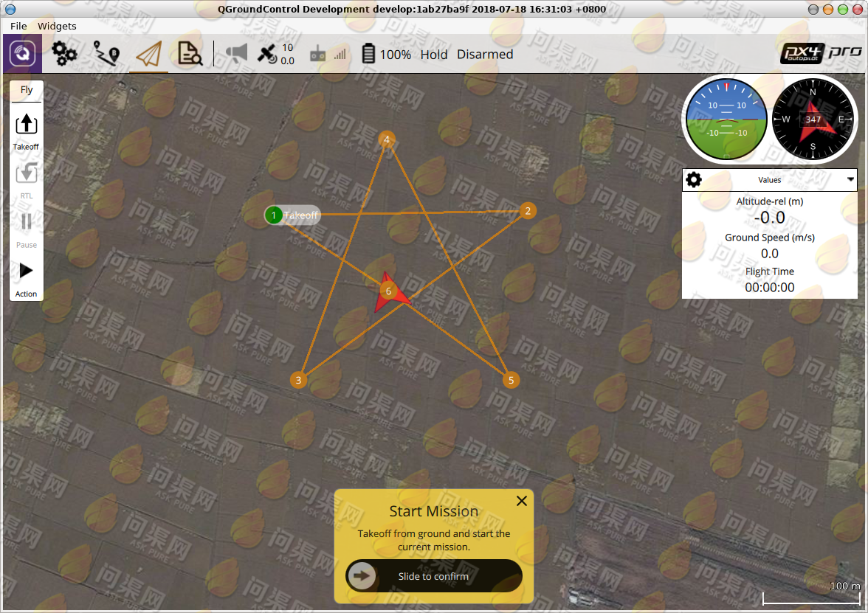Click the PX4 Pro autopilot logo
This screenshot has height=613, width=868.
click(x=821, y=54)
